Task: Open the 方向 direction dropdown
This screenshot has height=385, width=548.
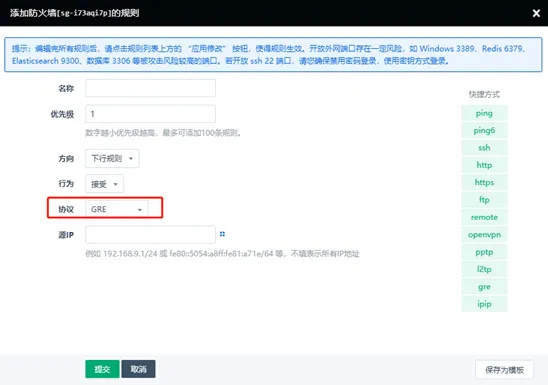Action: point(112,159)
